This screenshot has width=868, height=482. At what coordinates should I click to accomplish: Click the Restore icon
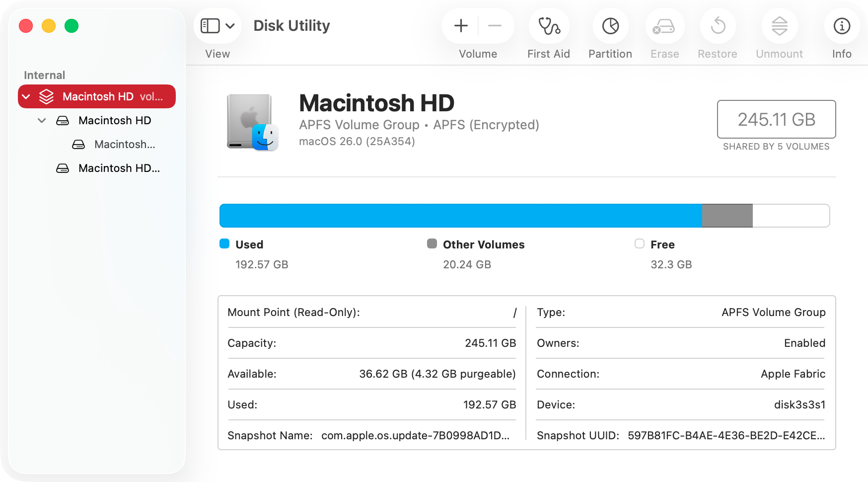pos(717,26)
